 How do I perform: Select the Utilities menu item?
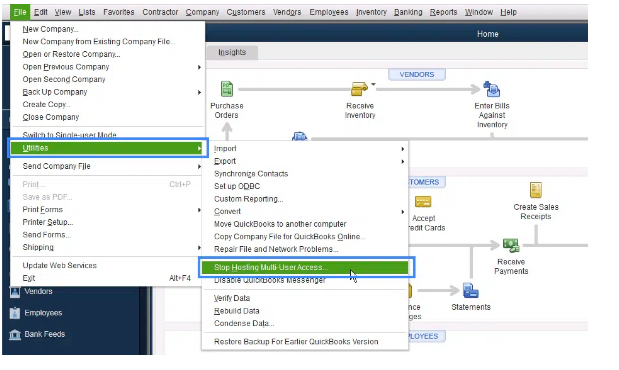pos(107,148)
